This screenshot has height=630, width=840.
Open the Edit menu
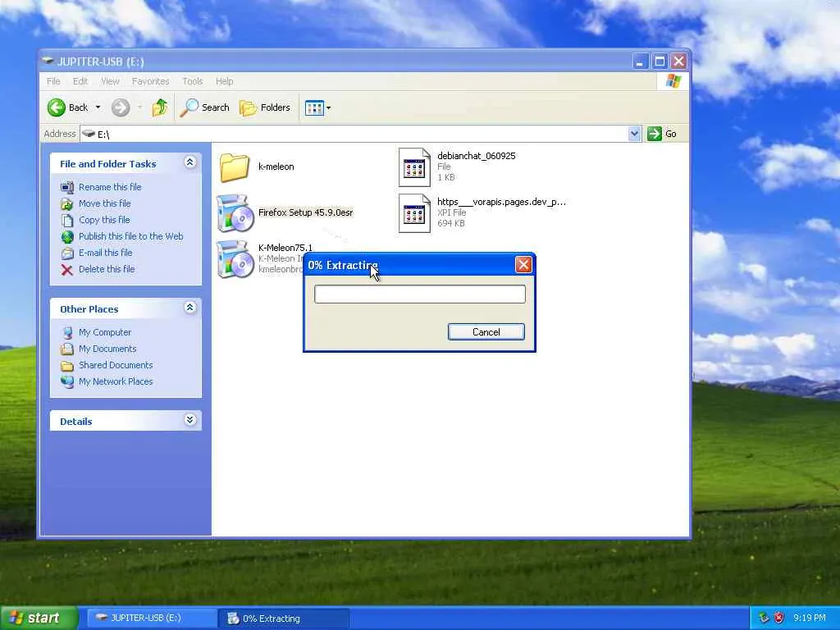80,81
